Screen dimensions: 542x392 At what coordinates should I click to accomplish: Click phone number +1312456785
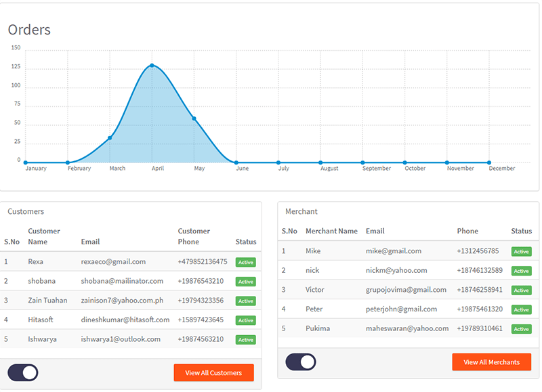click(x=478, y=251)
